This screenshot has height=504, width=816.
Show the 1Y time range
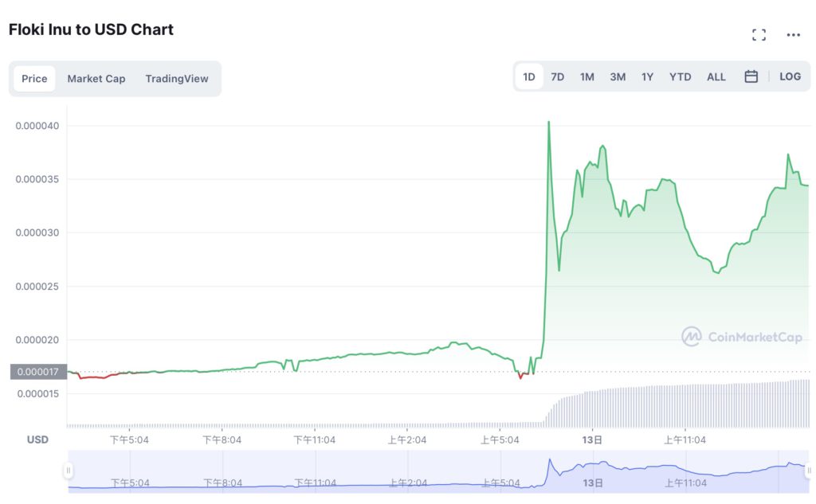coord(647,77)
